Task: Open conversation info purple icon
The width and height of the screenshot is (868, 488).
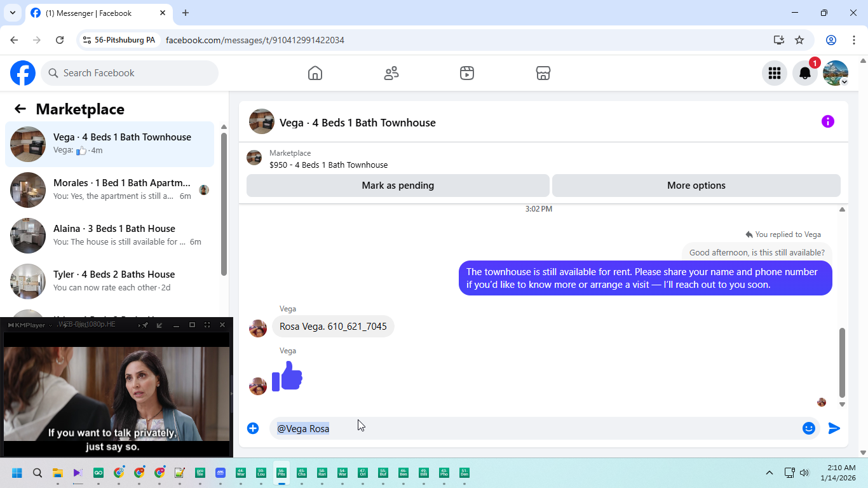Action: pos(828,121)
